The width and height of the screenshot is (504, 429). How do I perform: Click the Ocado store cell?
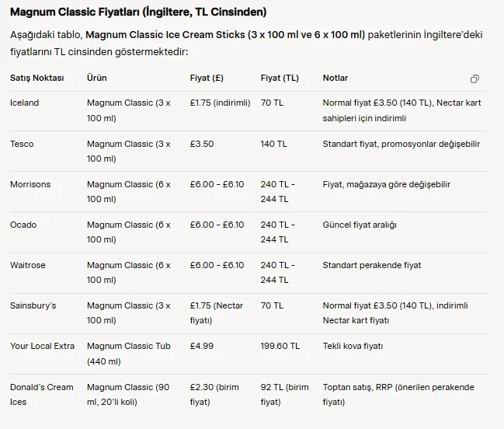click(23, 225)
